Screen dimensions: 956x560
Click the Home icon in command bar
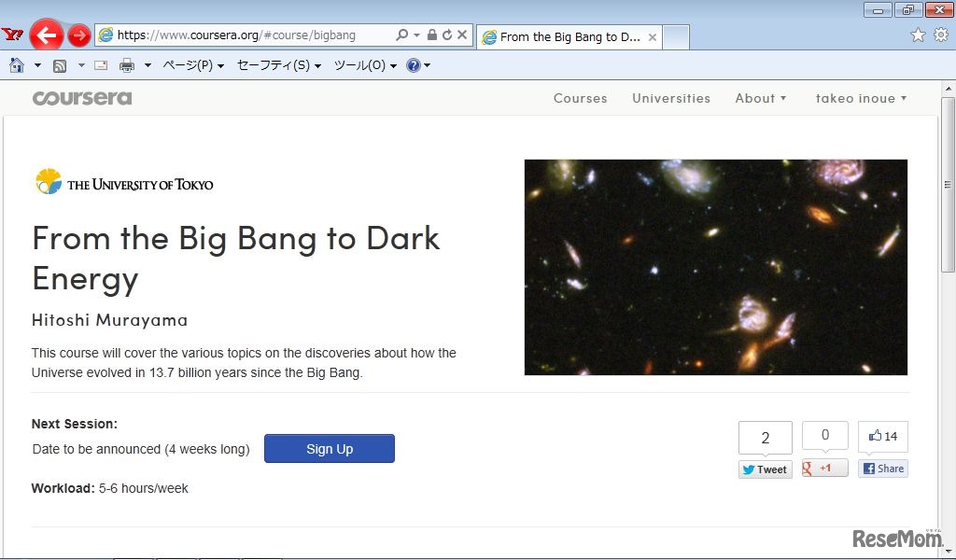pos(17,65)
